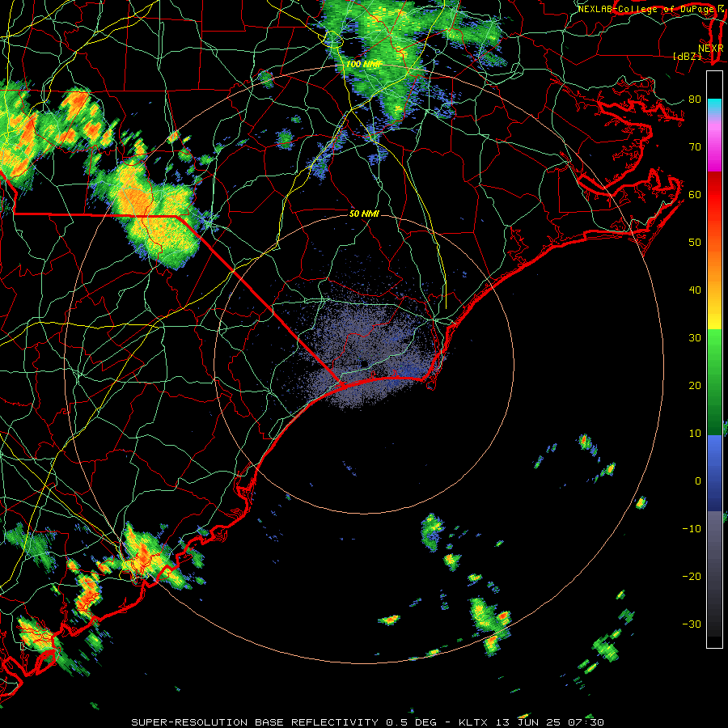
Task: Select the "40" value on the dBZ scale
Action: [x=695, y=290]
